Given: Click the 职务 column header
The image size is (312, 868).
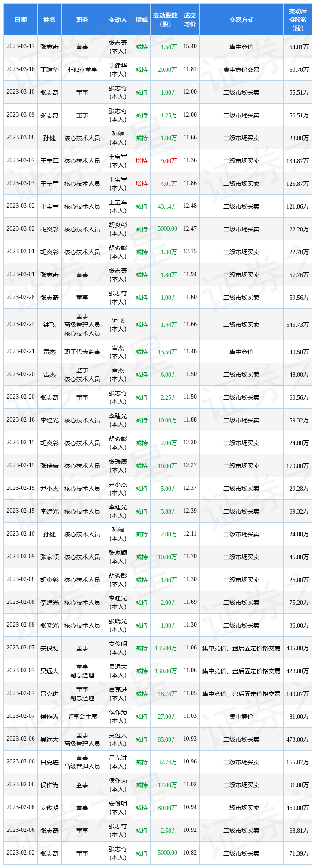Looking at the screenshot, I should pos(82,20).
